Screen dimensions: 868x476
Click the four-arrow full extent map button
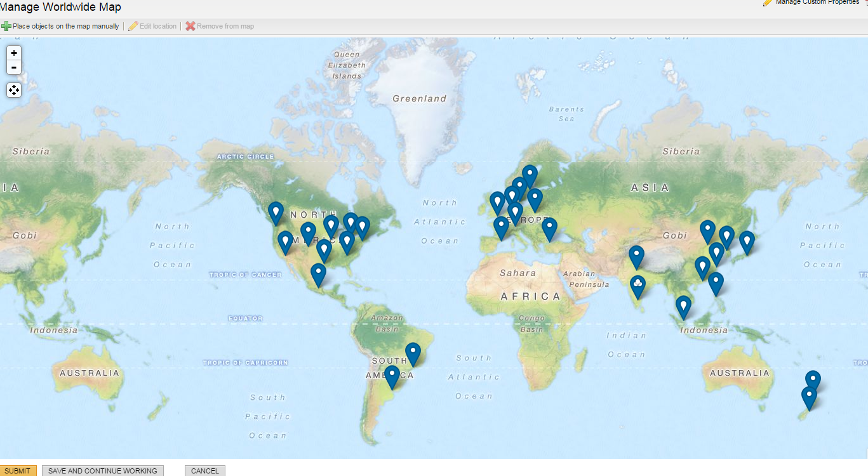click(x=14, y=90)
